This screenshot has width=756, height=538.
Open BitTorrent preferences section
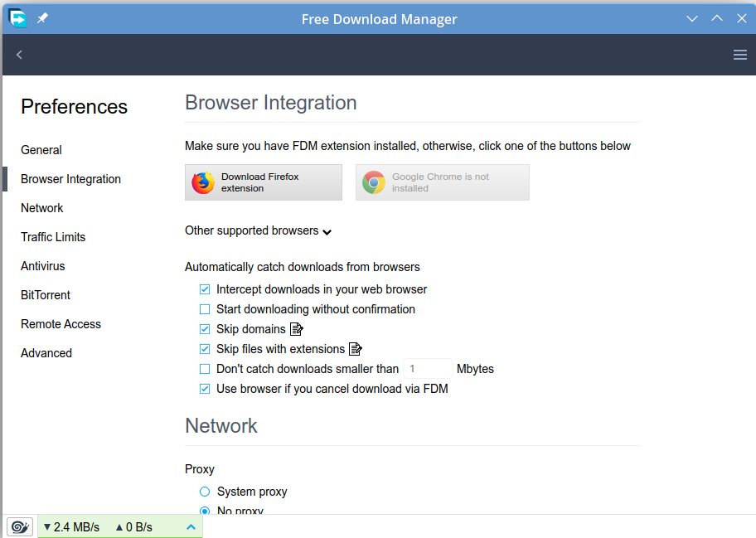pyautogui.click(x=46, y=295)
